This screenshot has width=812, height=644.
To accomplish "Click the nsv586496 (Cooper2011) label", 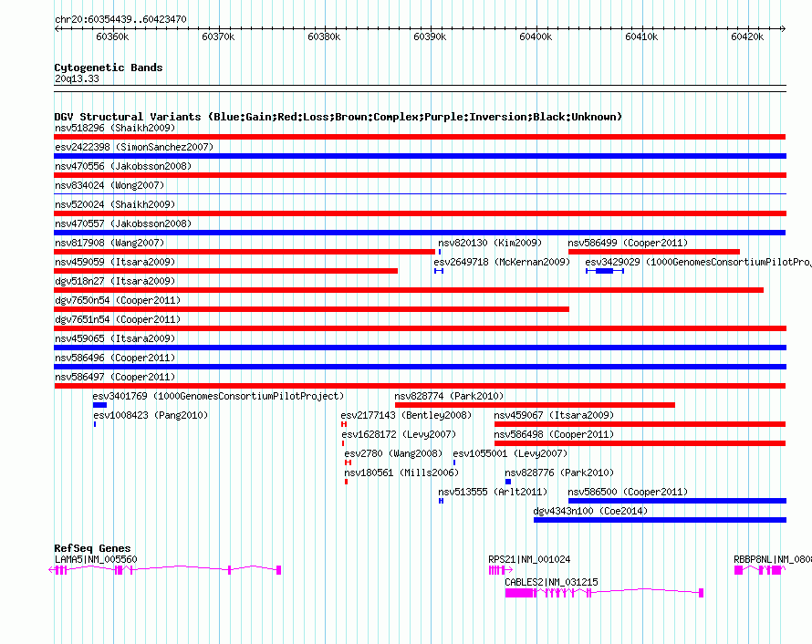I will (x=115, y=358).
